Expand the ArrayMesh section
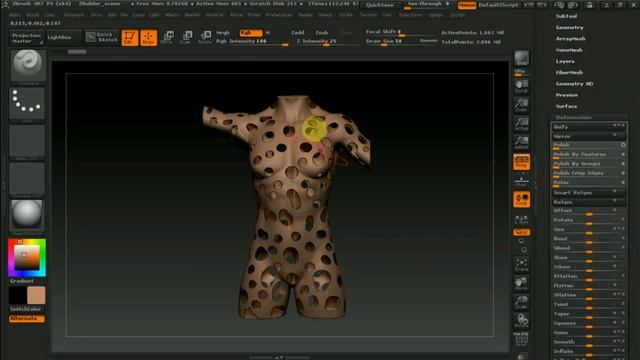The image size is (640, 360). 571,39
